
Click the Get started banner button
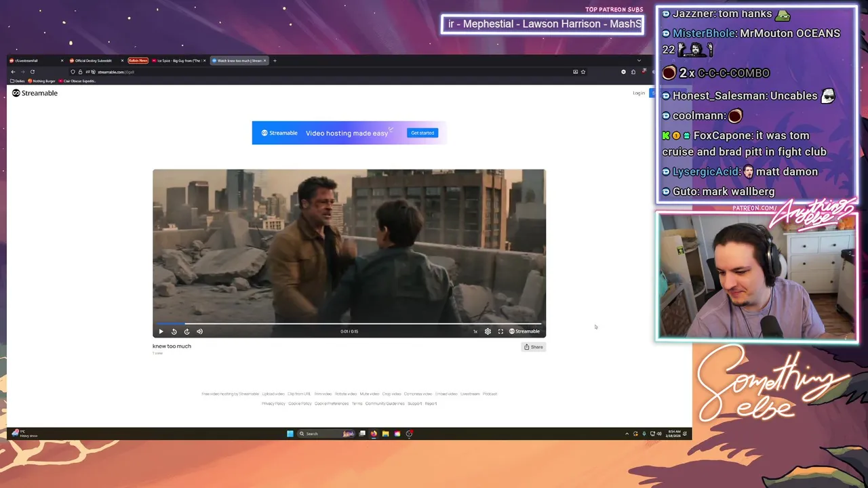[x=422, y=133]
